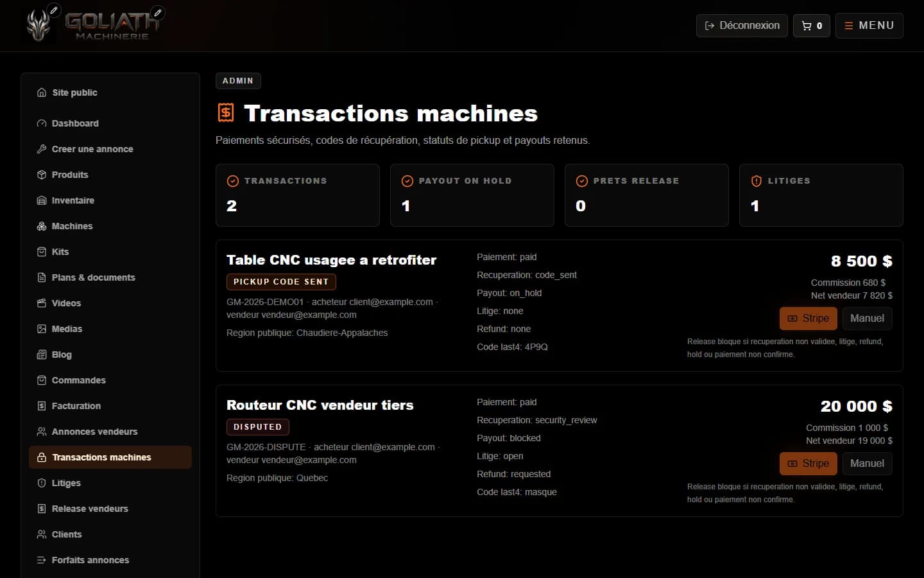Click the 20 000 $ amount
The width and height of the screenshot is (924, 578).
857,407
